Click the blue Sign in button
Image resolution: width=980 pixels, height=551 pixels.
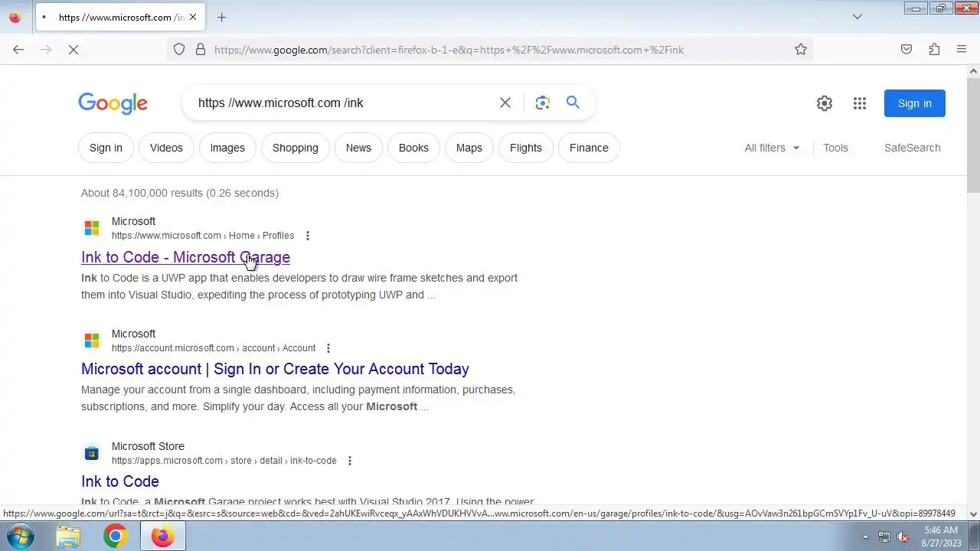tap(915, 103)
